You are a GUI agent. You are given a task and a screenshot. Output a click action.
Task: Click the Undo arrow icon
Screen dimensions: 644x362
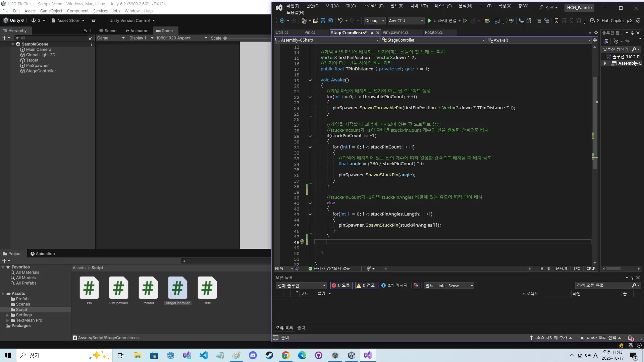click(340, 21)
